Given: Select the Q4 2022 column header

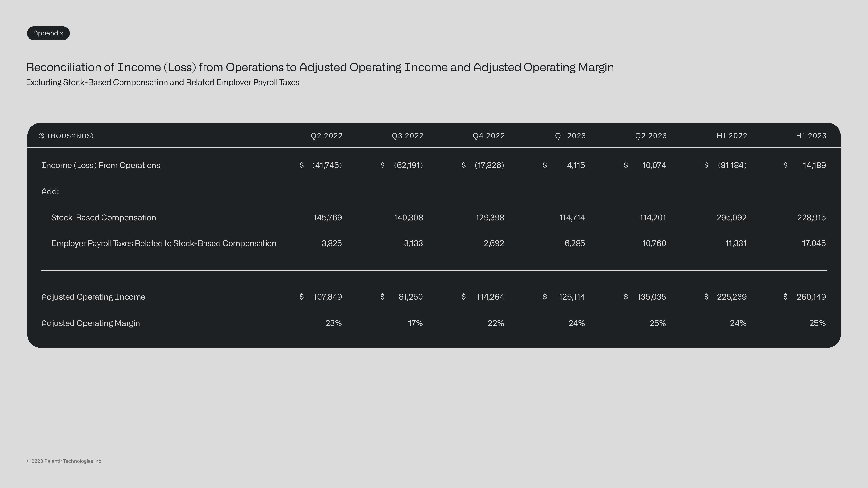Looking at the screenshot, I should 489,136.
